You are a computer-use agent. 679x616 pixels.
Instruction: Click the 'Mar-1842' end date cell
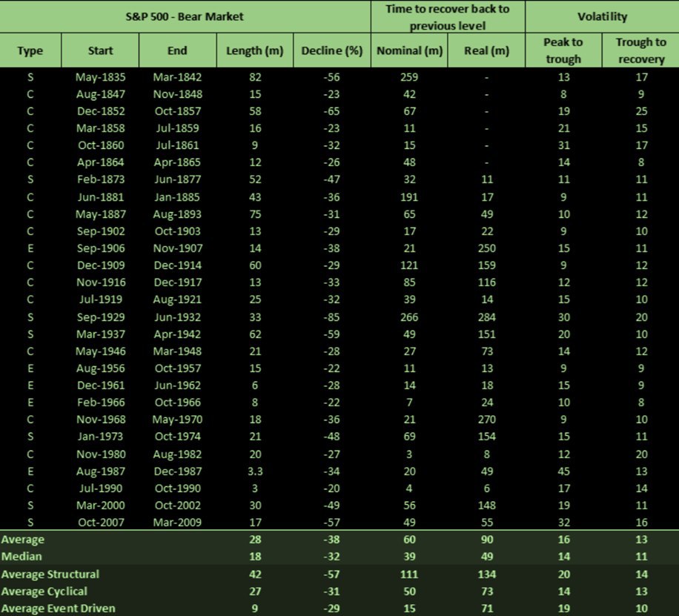click(x=177, y=77)
